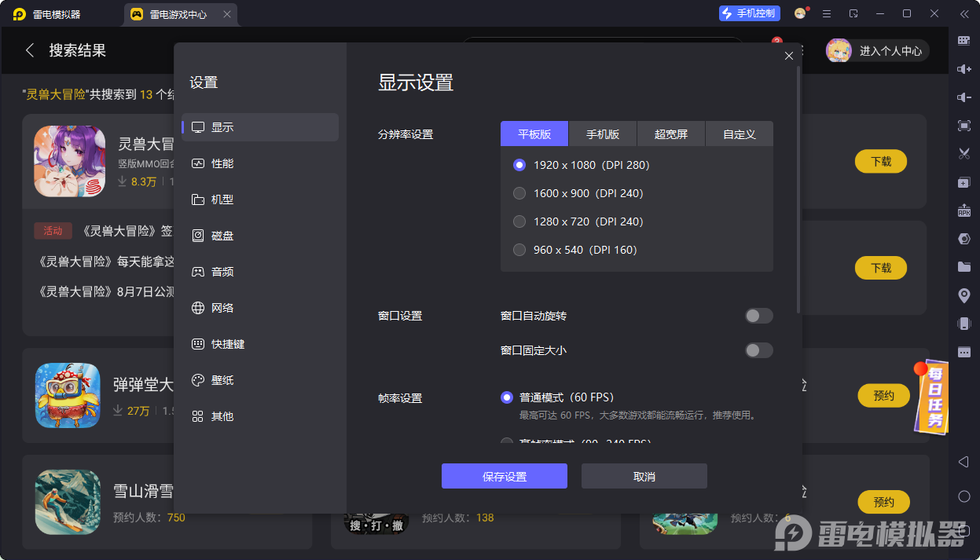Trigger the shake device icon in the sidebar
980x560 pixels.
(963, 323)
